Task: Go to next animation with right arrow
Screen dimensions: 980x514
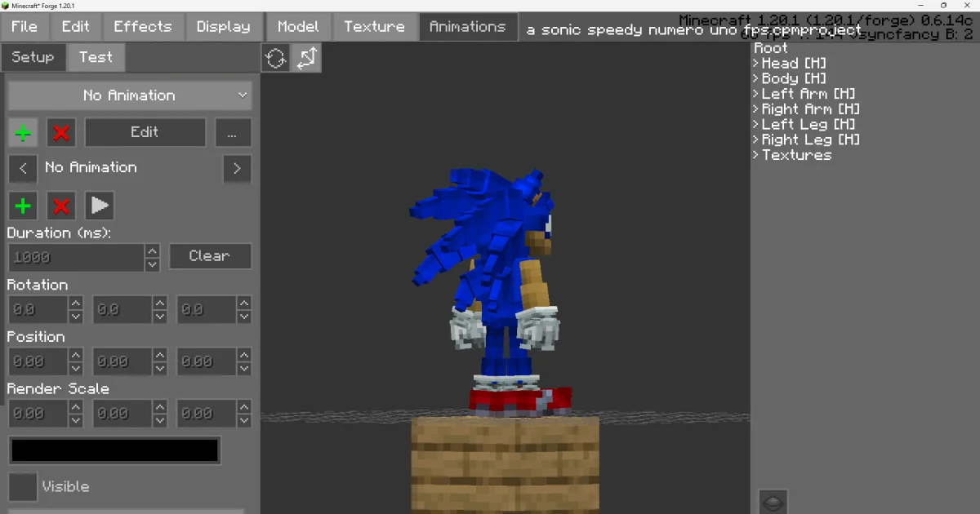Action: point(237,169)
